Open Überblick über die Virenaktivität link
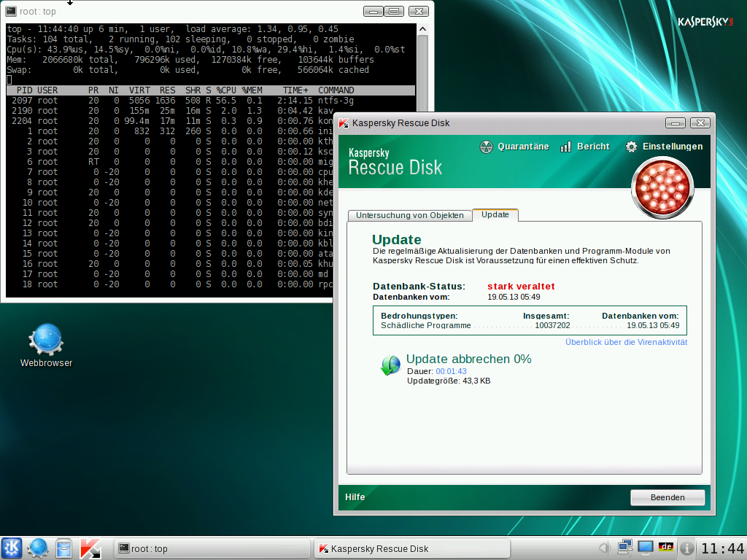Screen dimensions: 747x560 tap(626, 342)
